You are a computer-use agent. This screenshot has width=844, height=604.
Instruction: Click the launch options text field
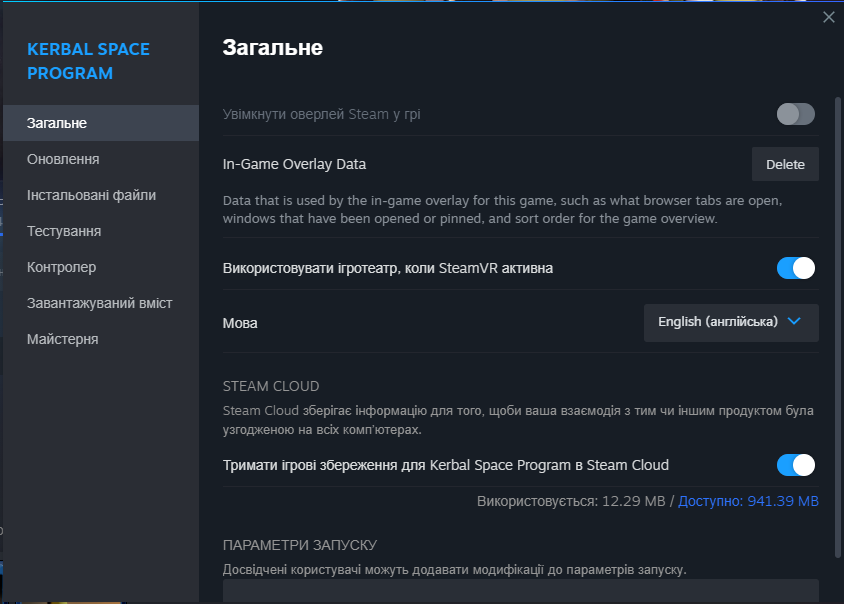[x=520, y=591]
